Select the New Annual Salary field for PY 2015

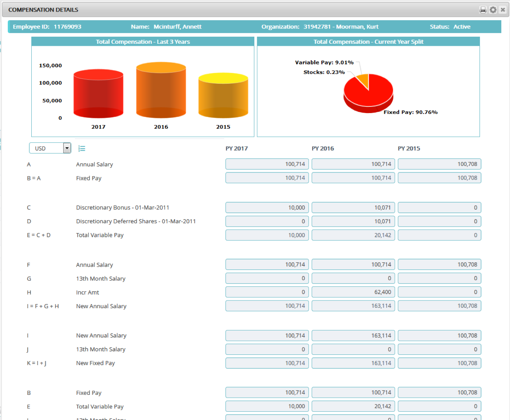tap(439, 306)
